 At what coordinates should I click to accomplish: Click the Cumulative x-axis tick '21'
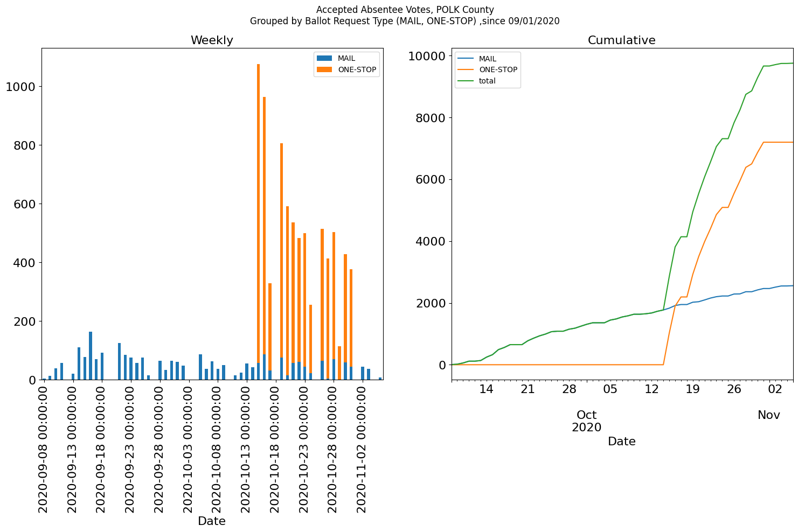click(x=528, y=389)
